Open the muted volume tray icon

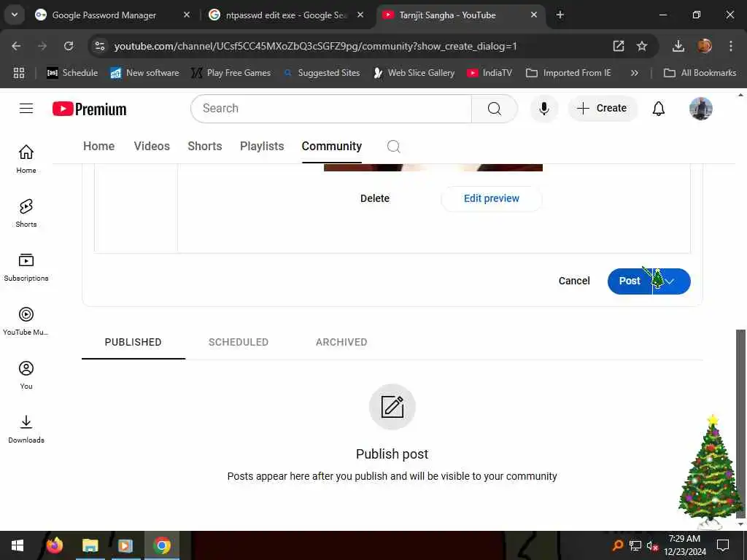coord(651,545)
